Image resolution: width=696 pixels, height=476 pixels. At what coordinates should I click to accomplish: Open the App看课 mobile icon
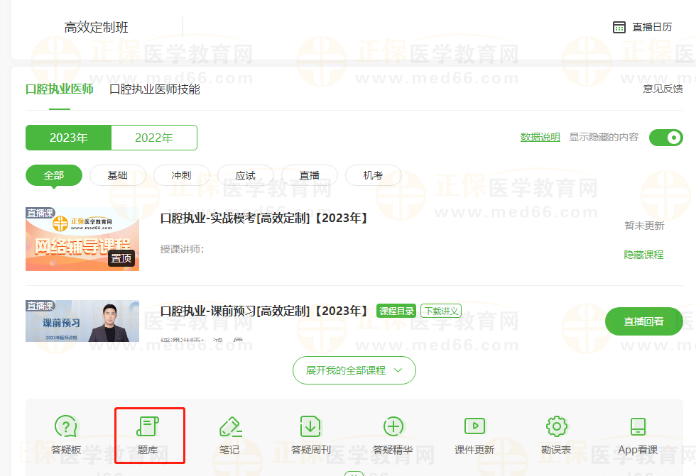point(637,428)
